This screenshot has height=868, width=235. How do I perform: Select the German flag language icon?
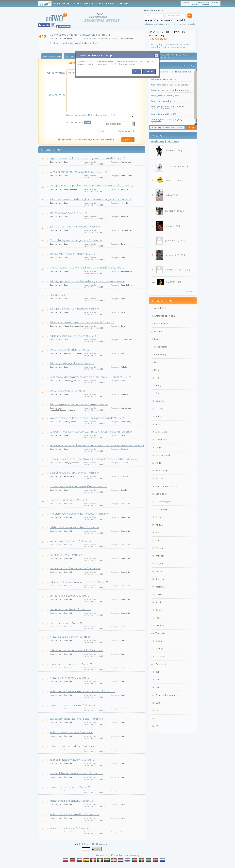[x=72, y=860]
